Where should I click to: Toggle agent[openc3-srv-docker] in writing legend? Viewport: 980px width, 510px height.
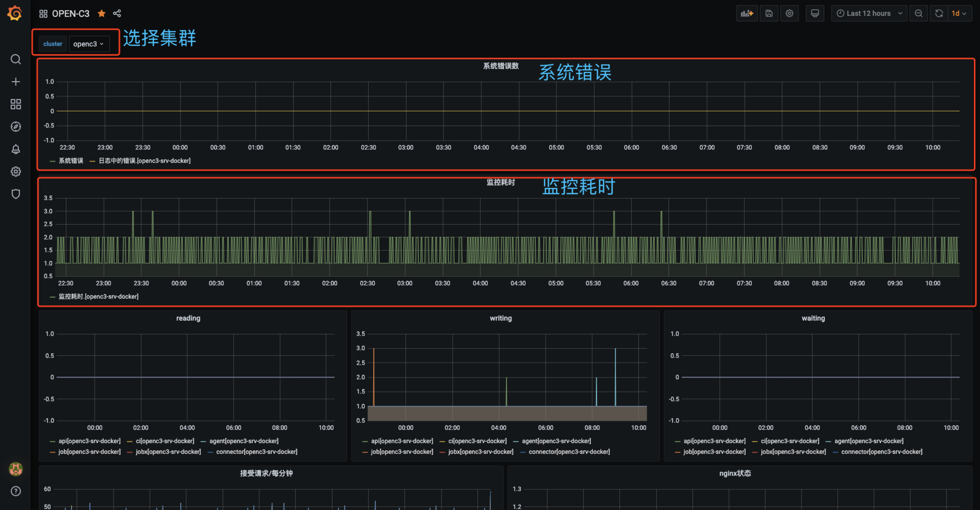(x=557, y=441)
